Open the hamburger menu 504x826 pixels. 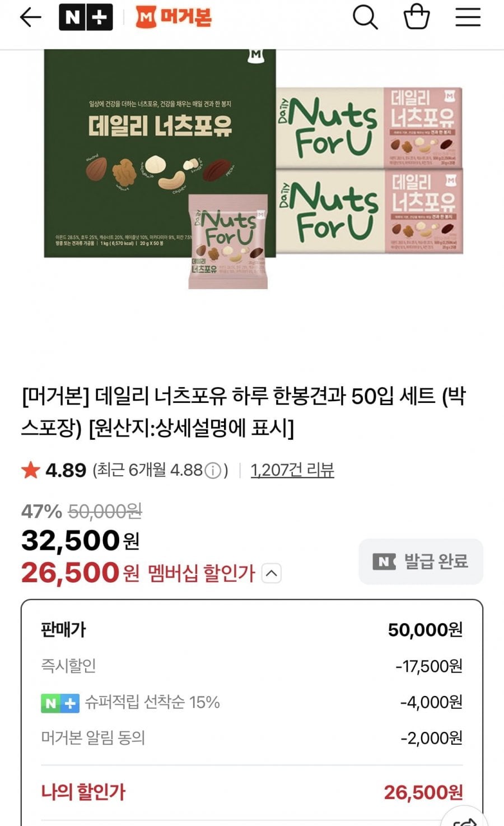coord(468,17)
